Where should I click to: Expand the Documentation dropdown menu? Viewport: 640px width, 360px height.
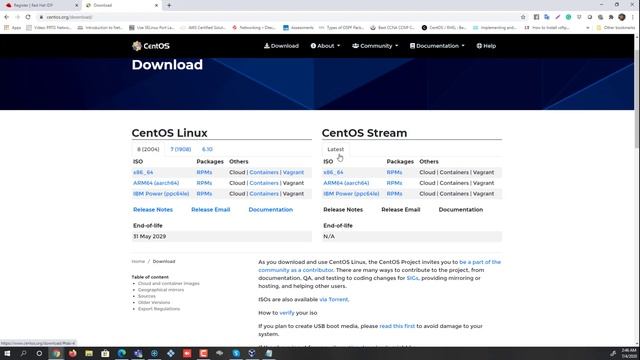tap(437, 46)
